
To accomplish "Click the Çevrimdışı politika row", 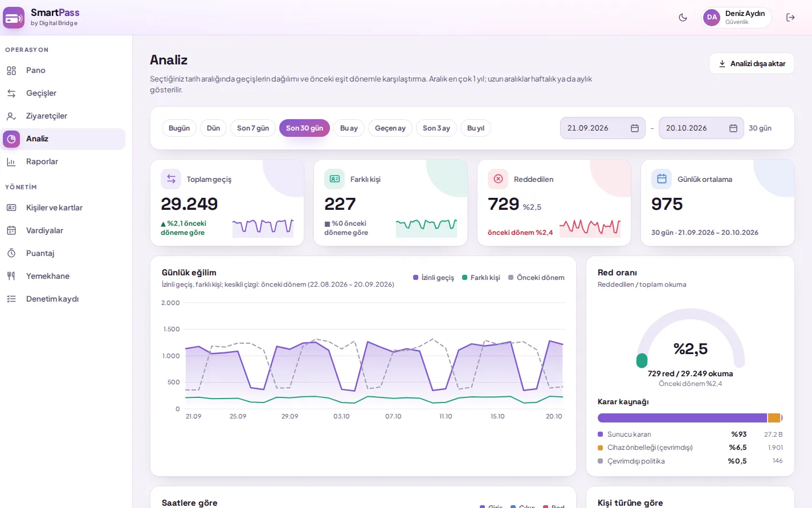I will [x=690, y=461].
